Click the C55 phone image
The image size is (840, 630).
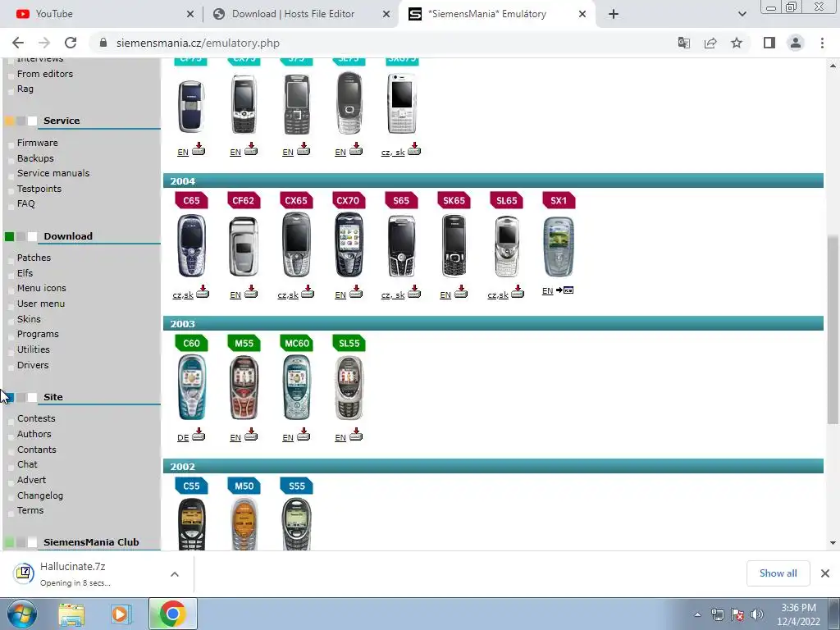pyautogui.click(x=191, y=524)
